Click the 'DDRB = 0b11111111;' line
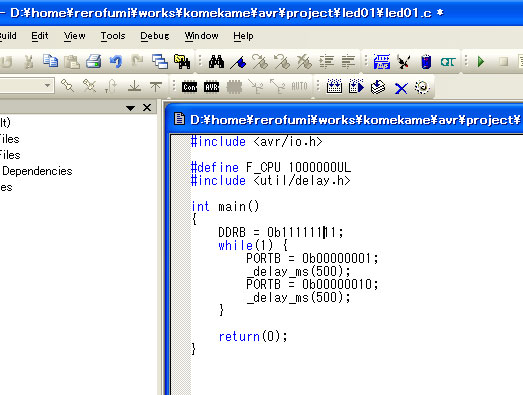 (281, 232)
